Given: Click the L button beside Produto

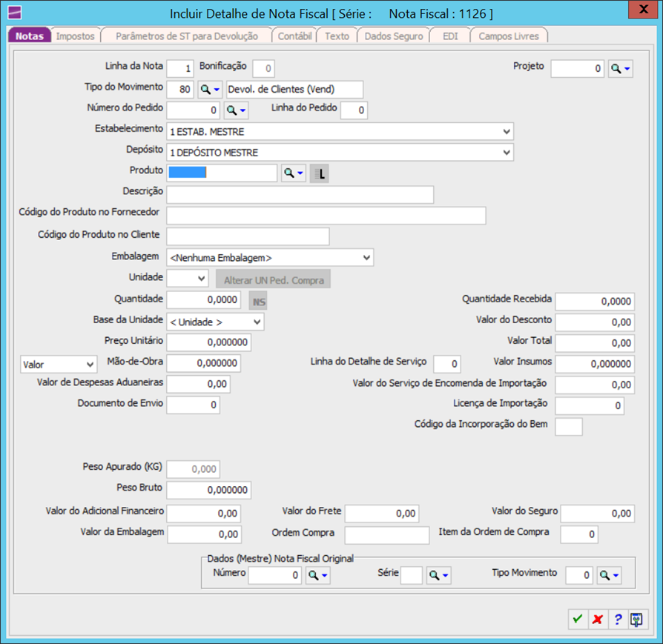Looking at the screenshot, I should click(x=319, y=173).
